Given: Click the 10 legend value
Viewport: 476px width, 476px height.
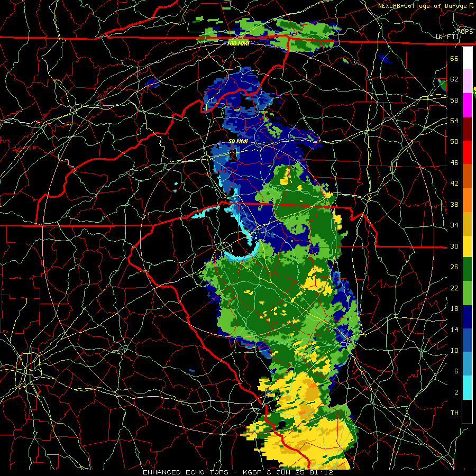Looking at the screenshot, I should click(454, 350).
